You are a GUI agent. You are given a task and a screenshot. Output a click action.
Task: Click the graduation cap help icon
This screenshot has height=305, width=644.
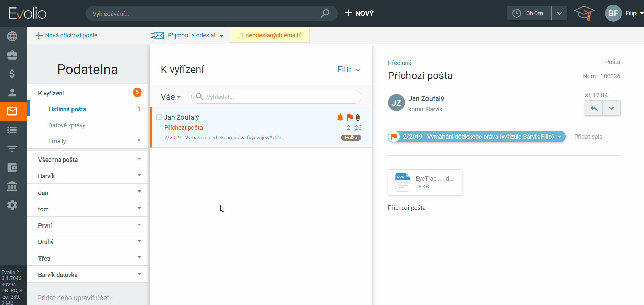coord(584,13)
